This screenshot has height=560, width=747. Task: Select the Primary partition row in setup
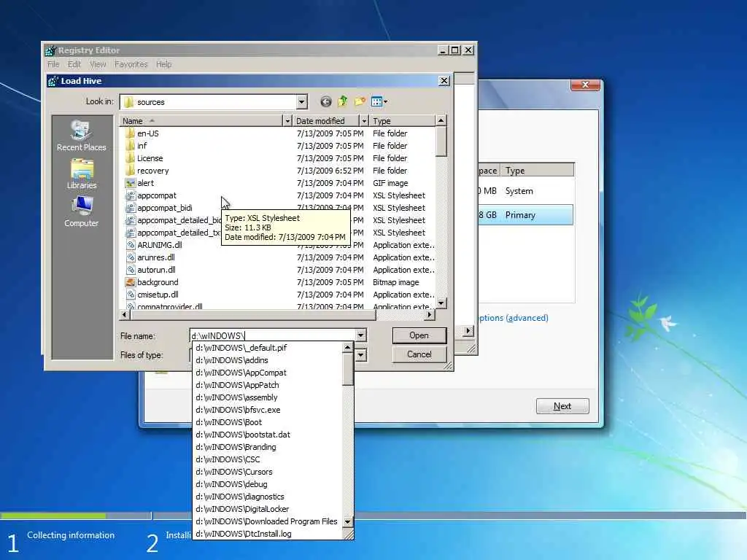tap(525, 215)
